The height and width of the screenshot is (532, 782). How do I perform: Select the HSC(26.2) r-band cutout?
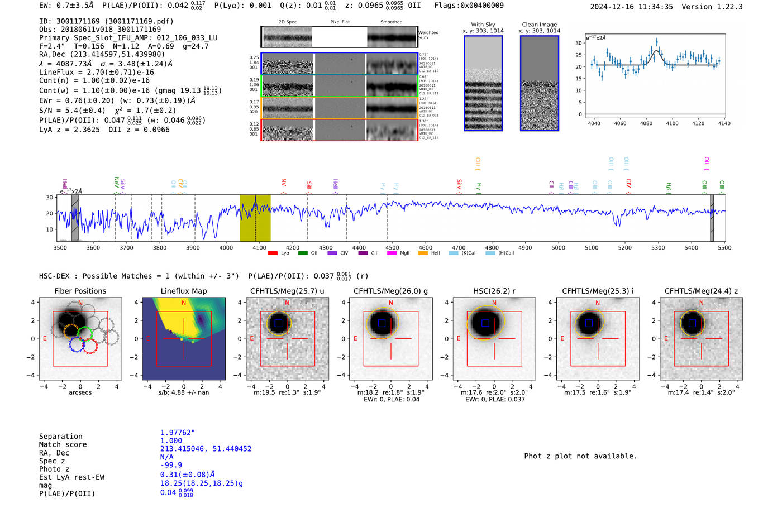[494, 339]
